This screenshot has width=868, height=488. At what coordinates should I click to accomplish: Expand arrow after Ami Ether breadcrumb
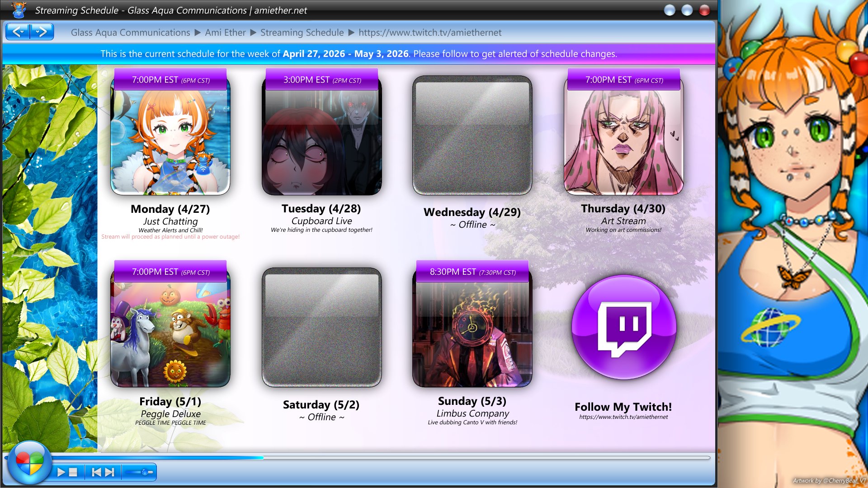click(253, 33)
